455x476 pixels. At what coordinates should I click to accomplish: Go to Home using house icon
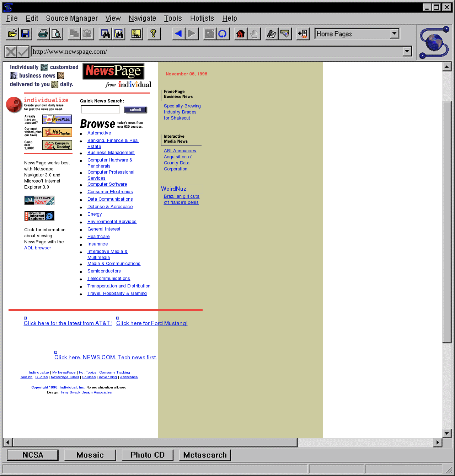pyautogui.click(x=241, y=34)
